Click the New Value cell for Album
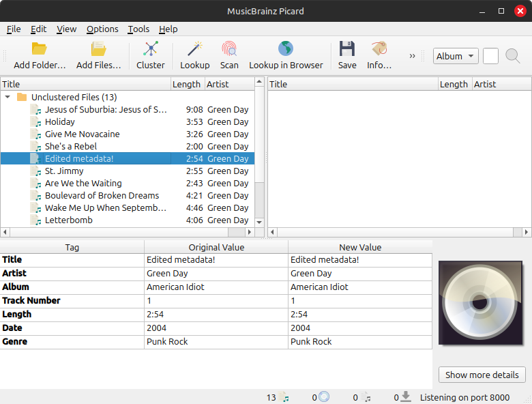This screenshot has width=532, height=404. pyautogui.click(x=360, y=287)
